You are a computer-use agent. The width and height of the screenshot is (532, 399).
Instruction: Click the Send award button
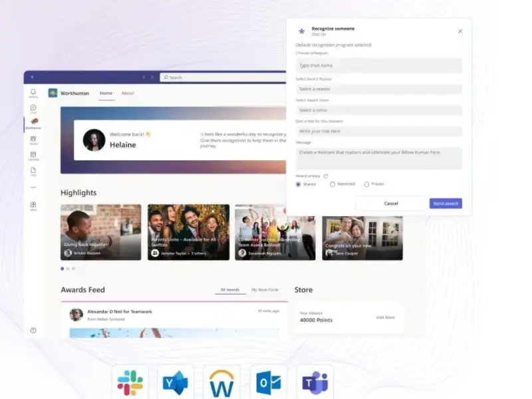pyautogui.click(x=446, y=203)
